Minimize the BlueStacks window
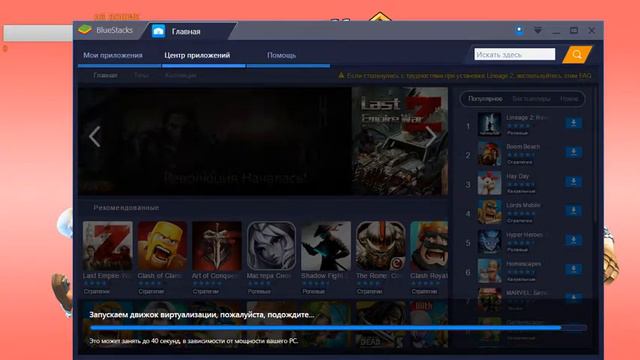This screenshot has height=360, width=640. tap(556, 31)
